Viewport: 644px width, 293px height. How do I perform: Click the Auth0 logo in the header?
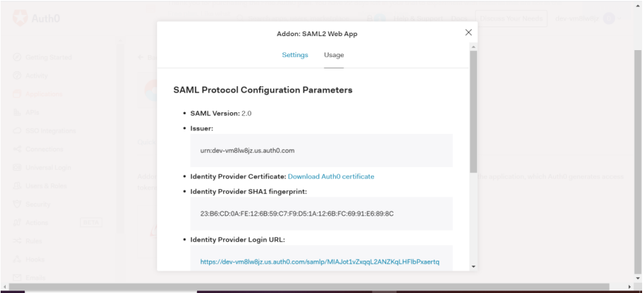coord(37,18)
